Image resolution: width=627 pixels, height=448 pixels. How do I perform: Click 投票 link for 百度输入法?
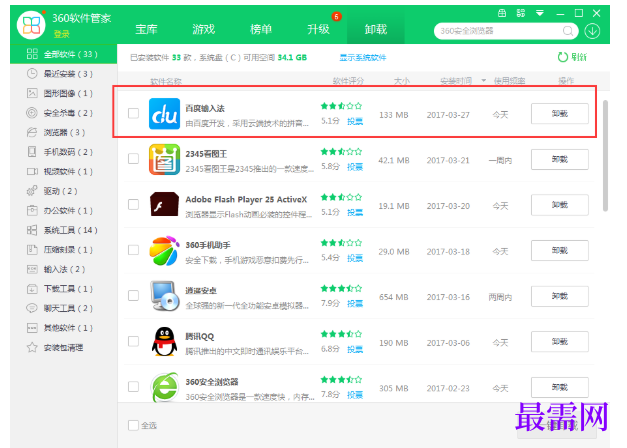coord(355,121)
